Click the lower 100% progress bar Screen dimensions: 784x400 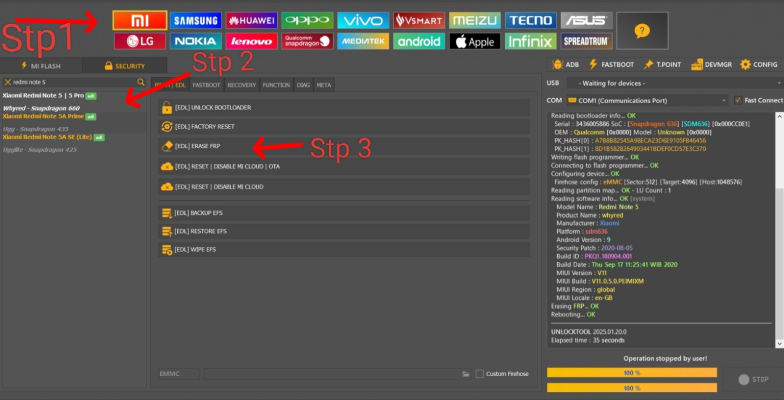632,388
